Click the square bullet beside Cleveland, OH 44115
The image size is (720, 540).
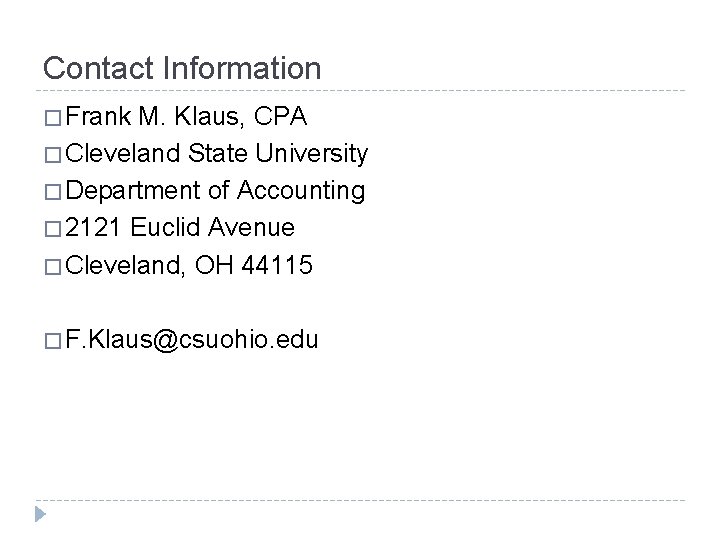tap(53, 267)
